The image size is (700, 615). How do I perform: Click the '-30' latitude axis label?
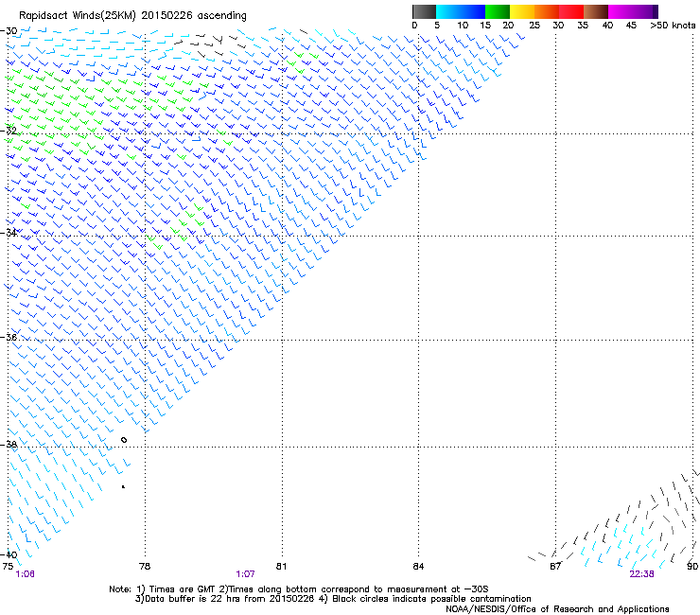(x=9, y=31)
